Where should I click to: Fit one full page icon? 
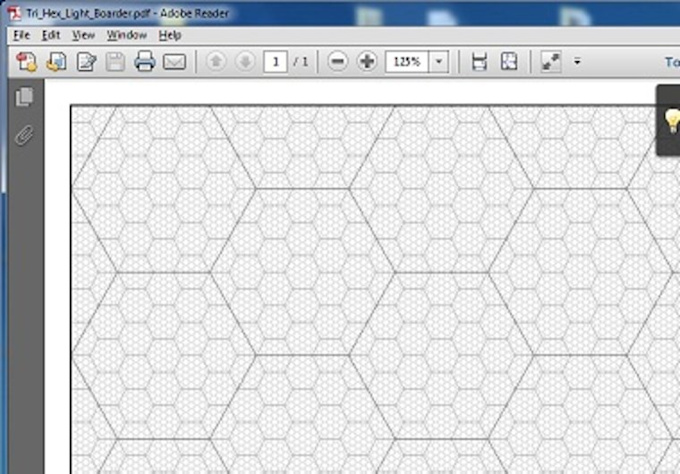click(509, 62)
